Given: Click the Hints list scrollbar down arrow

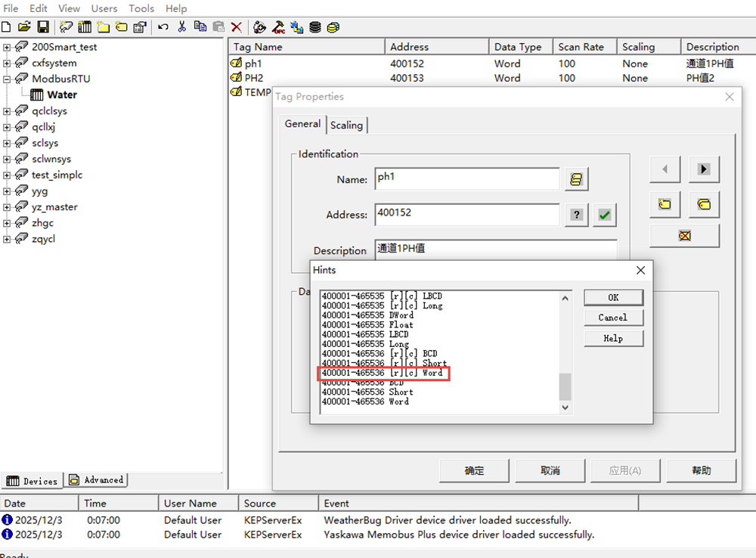Looking at the screenshot, I should click(x=565, y=408).
